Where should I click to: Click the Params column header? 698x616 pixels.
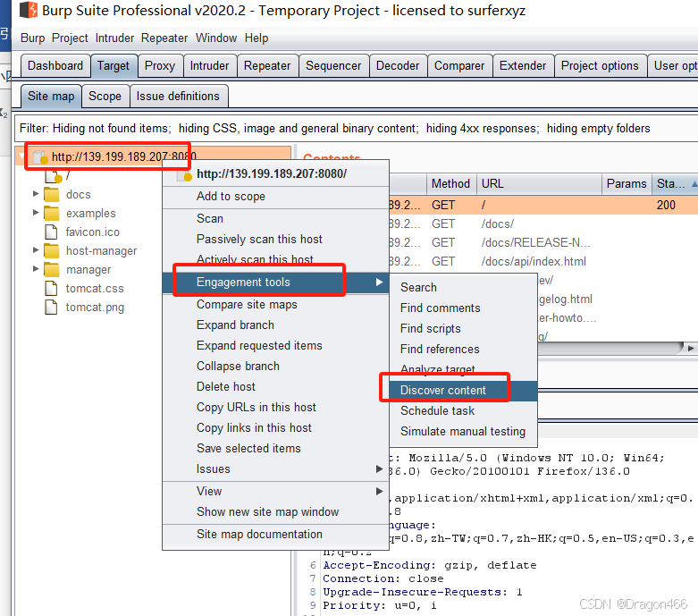tap(627, 183)
